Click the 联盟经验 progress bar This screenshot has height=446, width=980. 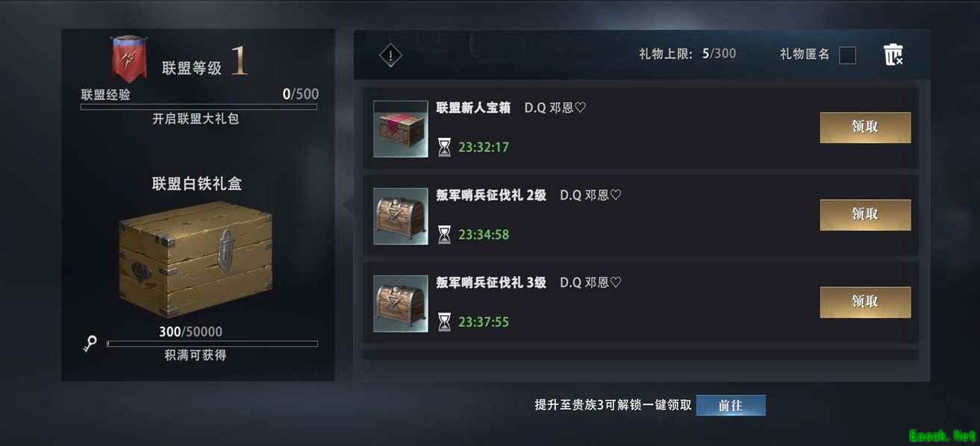tap(199, 107)
